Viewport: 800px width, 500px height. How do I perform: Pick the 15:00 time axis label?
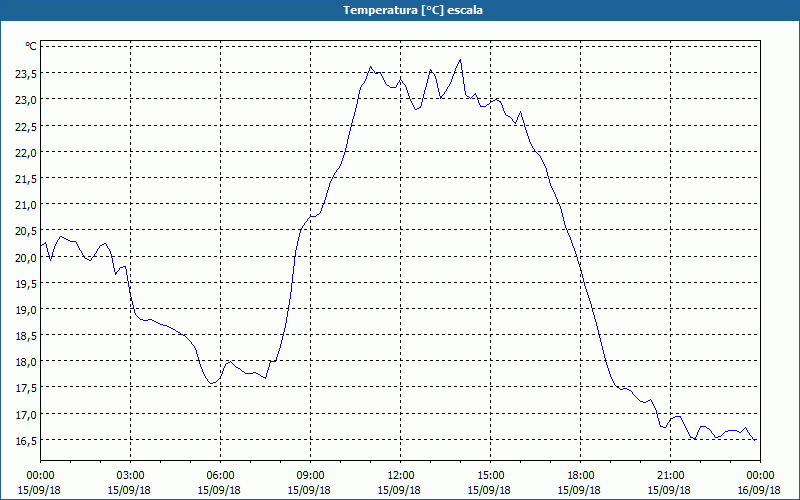(x=490, y=476)
